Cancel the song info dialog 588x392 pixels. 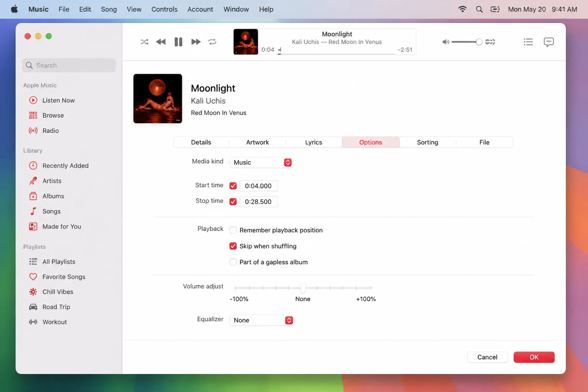coord(487,357)
